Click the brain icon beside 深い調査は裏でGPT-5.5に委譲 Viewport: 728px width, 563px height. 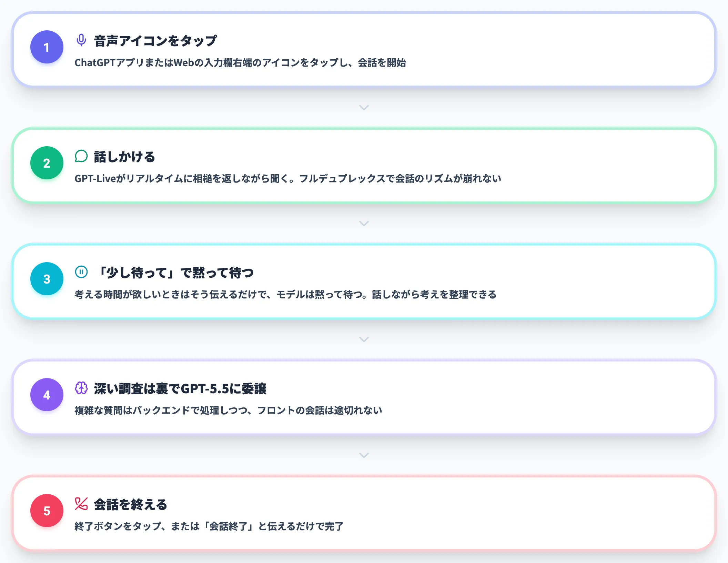click(81, 388)
